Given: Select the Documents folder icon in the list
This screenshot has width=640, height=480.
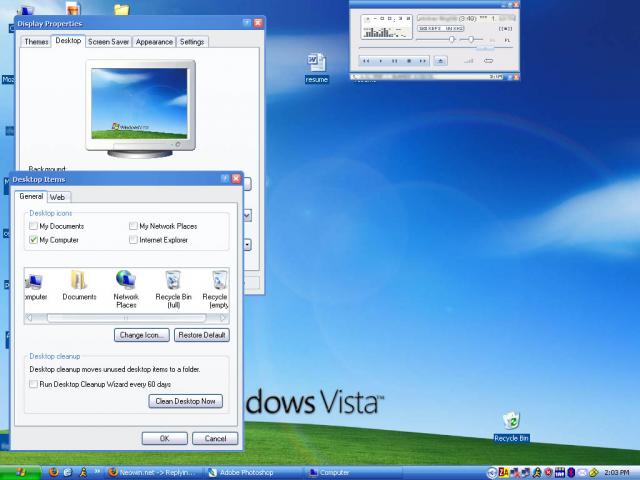Looking at the screenshot, I should click(79, 281).
